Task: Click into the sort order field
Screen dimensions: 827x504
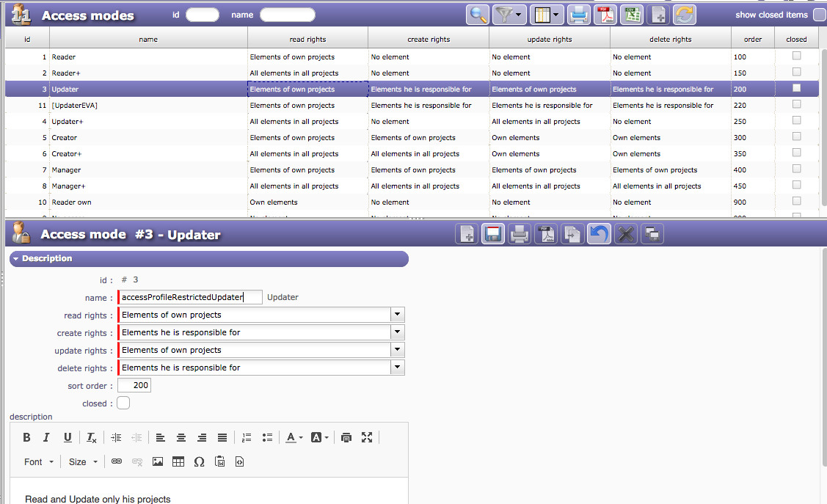Action: 134,385
